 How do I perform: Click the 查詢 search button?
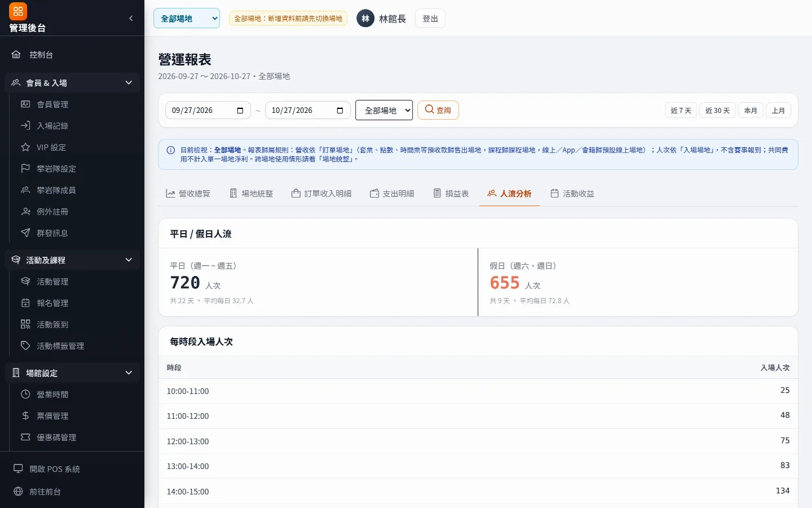click(x=438, y=110)
